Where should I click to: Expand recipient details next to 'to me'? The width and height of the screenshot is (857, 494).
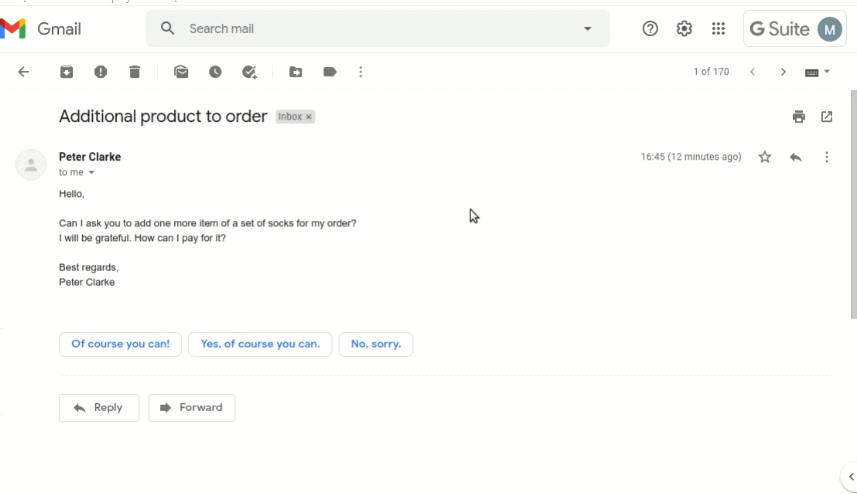point(91,172)
